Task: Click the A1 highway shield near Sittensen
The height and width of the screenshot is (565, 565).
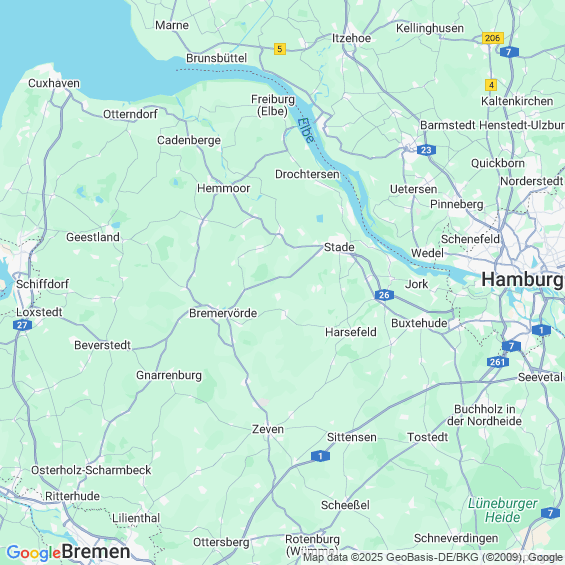Action: pyautogui.click(x=320, y=456)
